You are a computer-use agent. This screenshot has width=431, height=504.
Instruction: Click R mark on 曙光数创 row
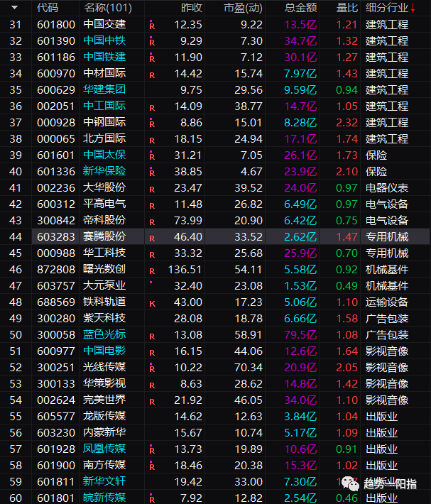pos(152,272)
